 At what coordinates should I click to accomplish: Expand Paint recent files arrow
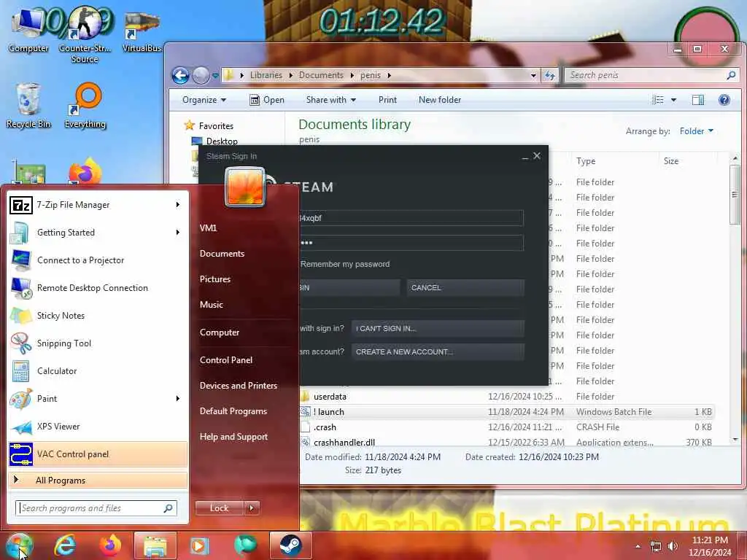pos(178,399)
